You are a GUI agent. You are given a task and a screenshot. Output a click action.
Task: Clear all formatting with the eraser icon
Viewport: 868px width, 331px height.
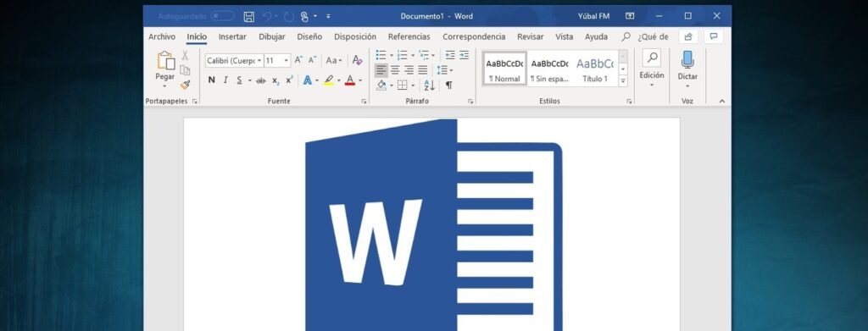click(357, 60)
